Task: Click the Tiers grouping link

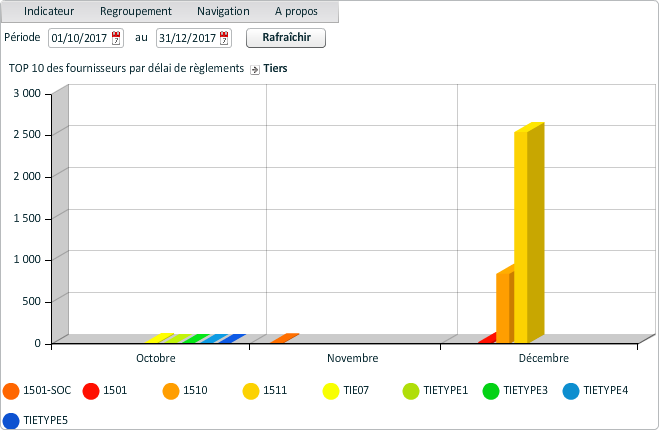Action: (275, 69)
